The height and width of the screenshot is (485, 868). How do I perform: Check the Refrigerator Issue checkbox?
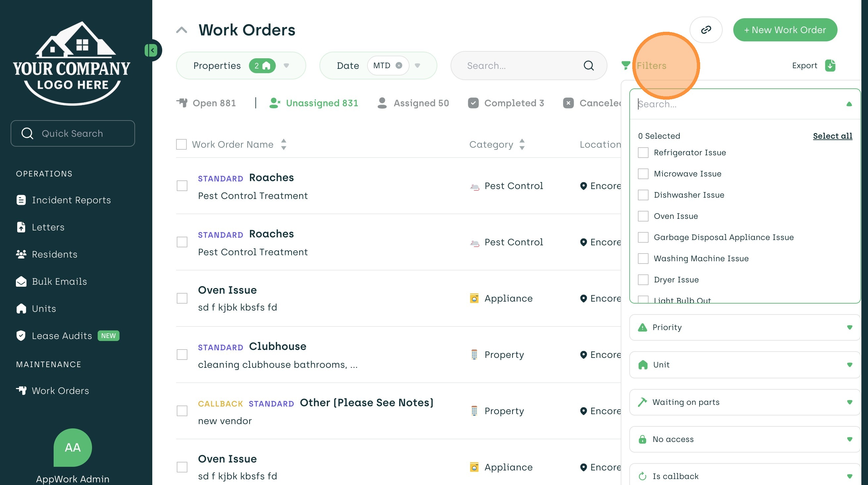coord(643,153)
